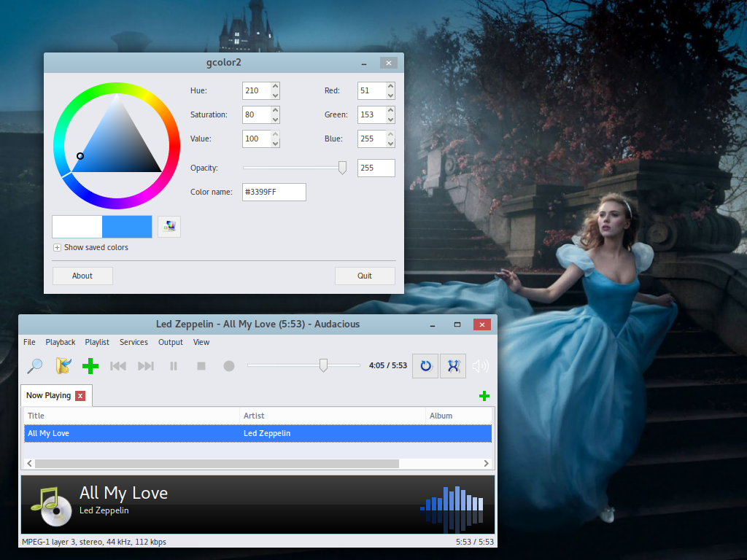
Task: Click the Quit button in gcolor2
Action: [x=365, y=276]
